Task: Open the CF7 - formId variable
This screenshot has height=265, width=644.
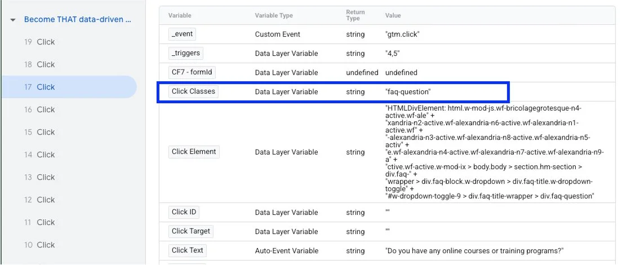Action: pos(193,73)
